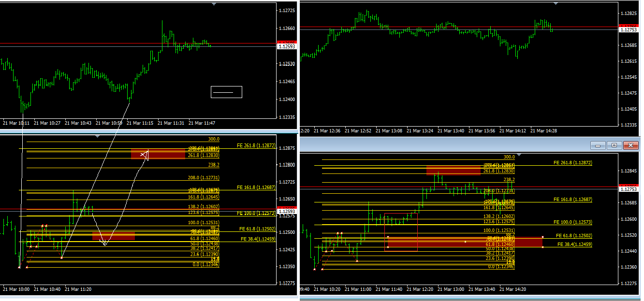Click '100.0 (1.12531)' level in bottom-left chart
644x301 pixels.
coord(204,223)
